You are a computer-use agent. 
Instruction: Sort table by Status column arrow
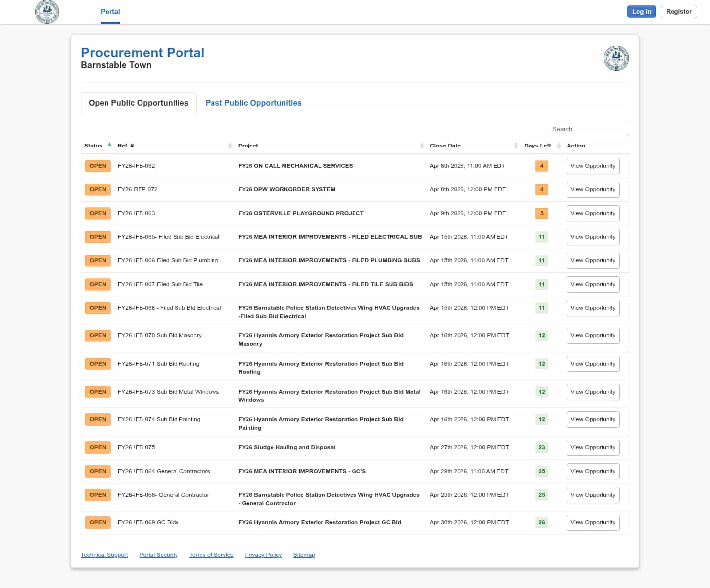(109, 145)
